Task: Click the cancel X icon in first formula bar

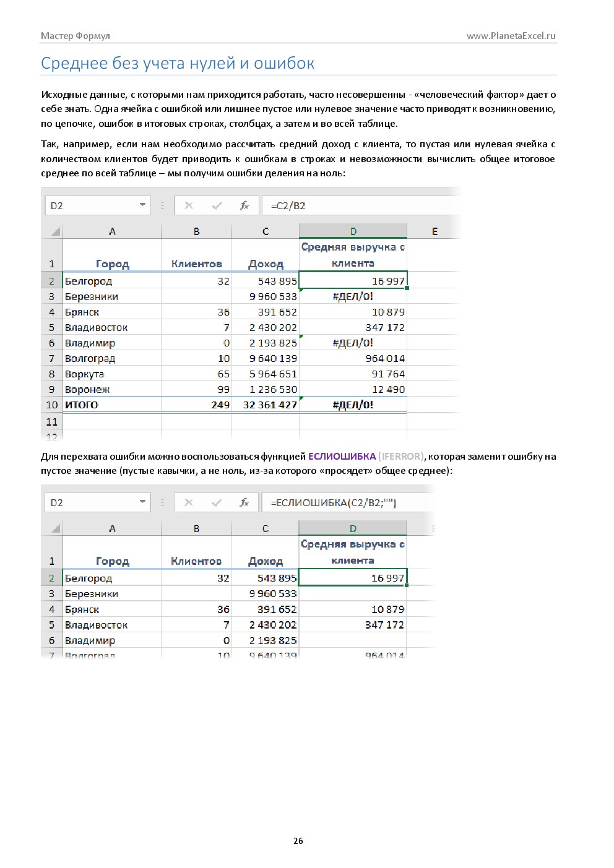Action: pyautogui.click(x=189, y=205)
